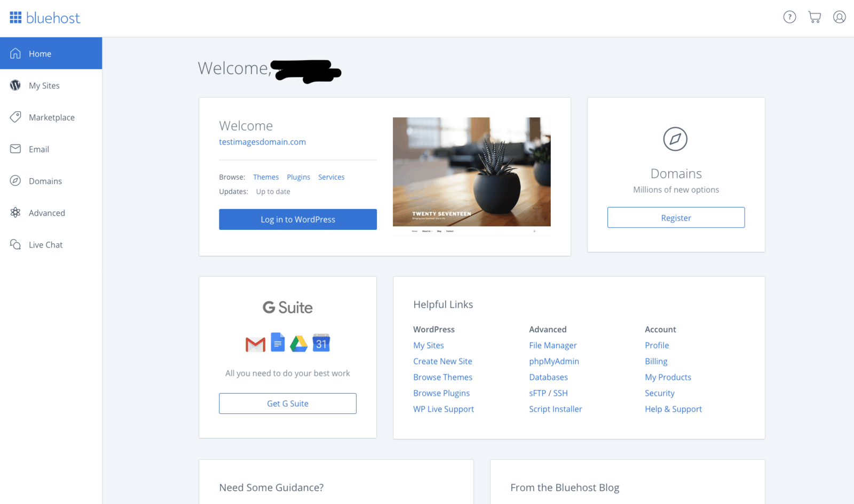Click the Register domains button
854x504 pixels.
click(676, 218)
